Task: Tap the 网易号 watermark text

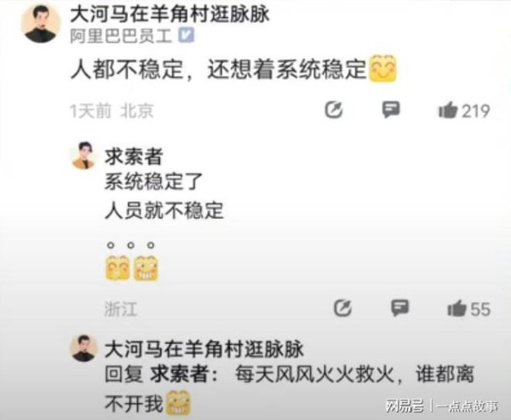Action: [405, 406]
